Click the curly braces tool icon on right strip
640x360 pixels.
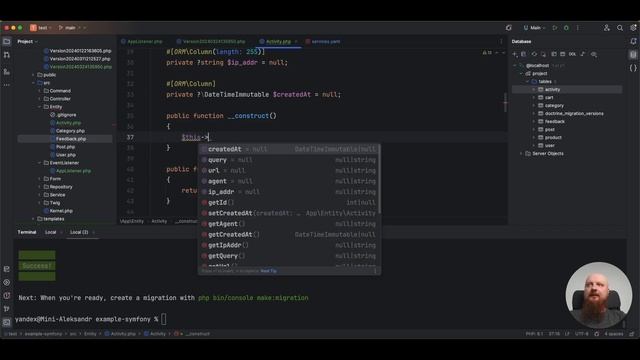[633, 68]
